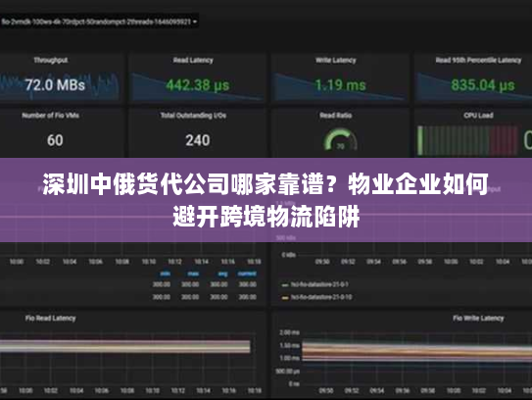This screenshot has height=400, width=532.
Task: Click the value 60 for Fio VMs
Action: point(55,140)
